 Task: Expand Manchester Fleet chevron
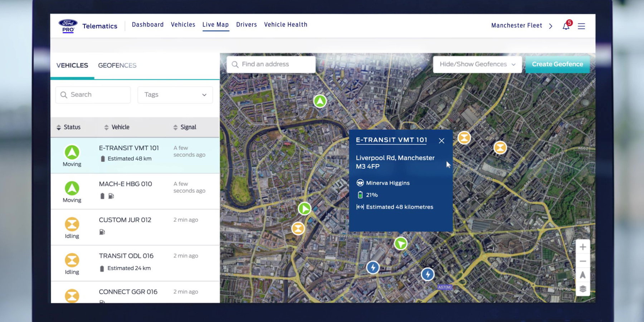(551, 26)
